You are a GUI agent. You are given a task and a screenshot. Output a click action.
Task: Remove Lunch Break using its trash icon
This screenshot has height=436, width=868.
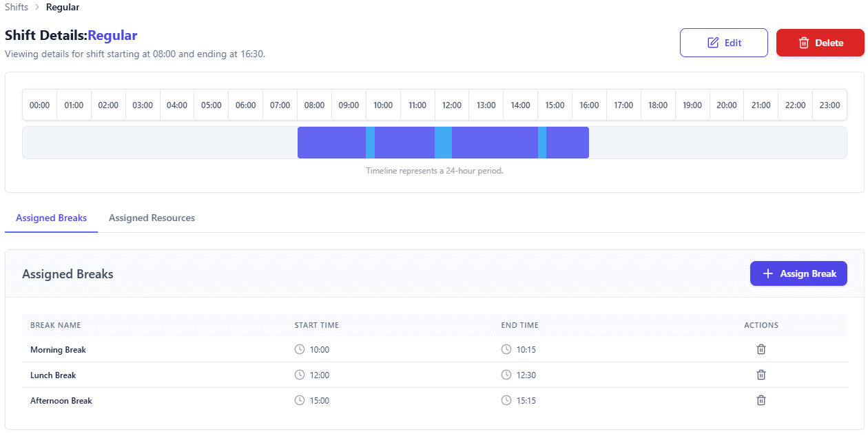(761, 375)
